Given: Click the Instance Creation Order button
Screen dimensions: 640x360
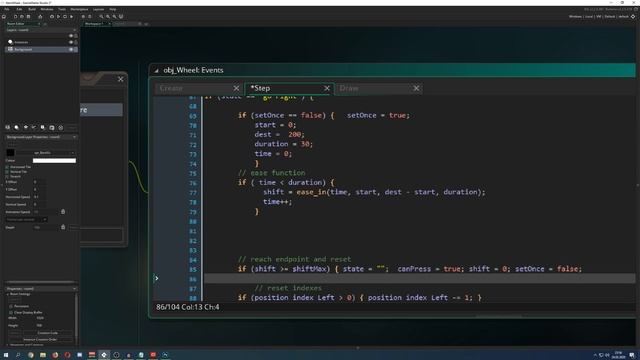Looking at the screenshot, I should tap(40, 340).
